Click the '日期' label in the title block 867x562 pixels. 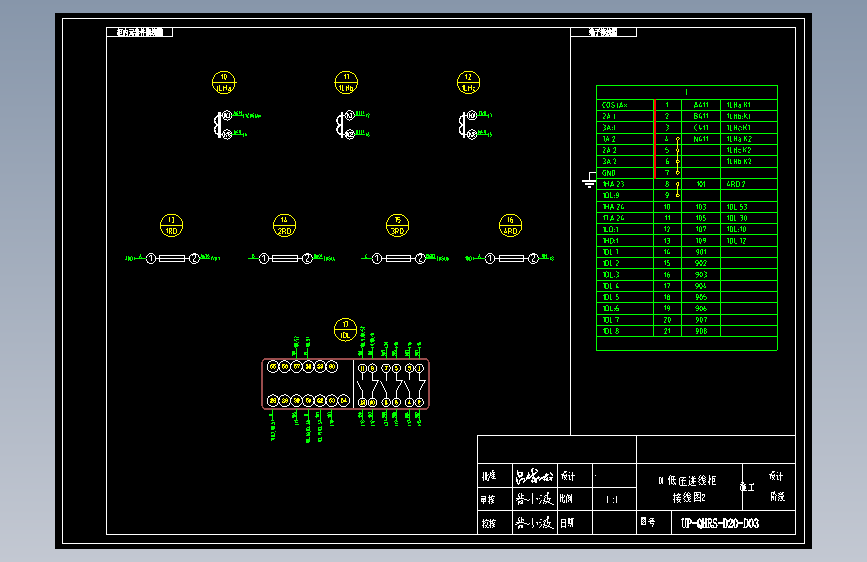click(x=567, y=523)
